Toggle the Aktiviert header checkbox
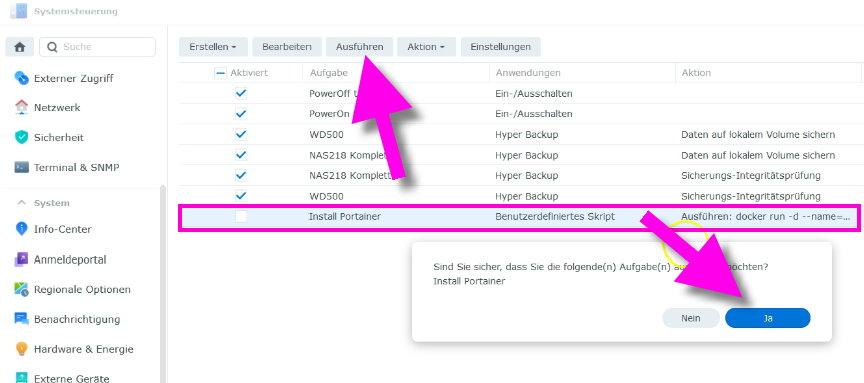 220,73
